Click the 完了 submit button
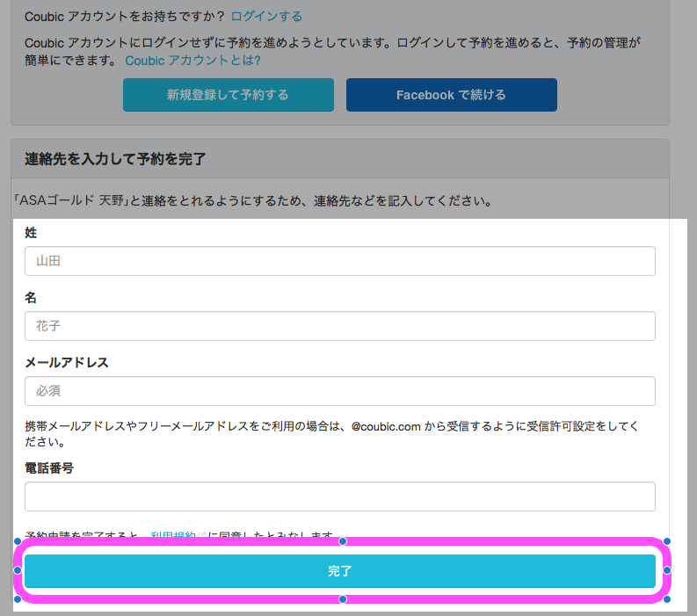This screenshot has width=697, height=616. (340, 571)
